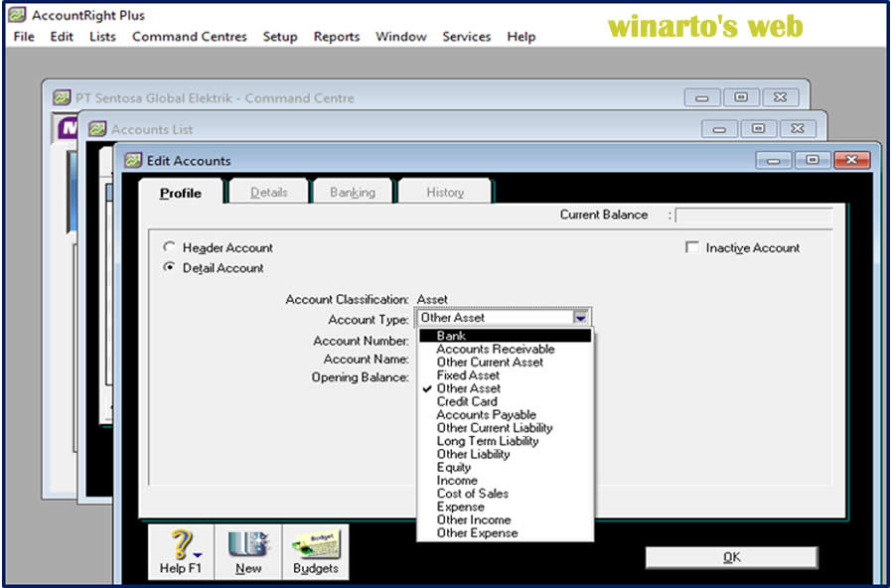The height and width of the screenshot is (588, 892).
Task: Open the Reports menu
Action: coord(336,37)
